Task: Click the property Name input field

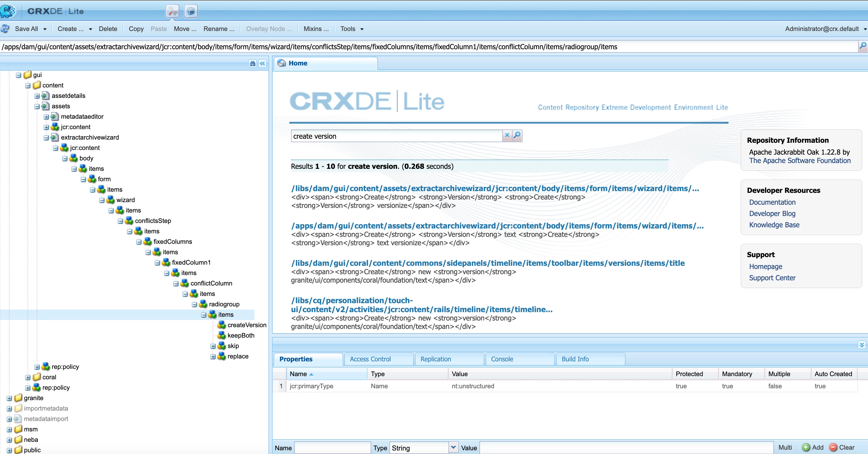Action: (x=332, y=448)
